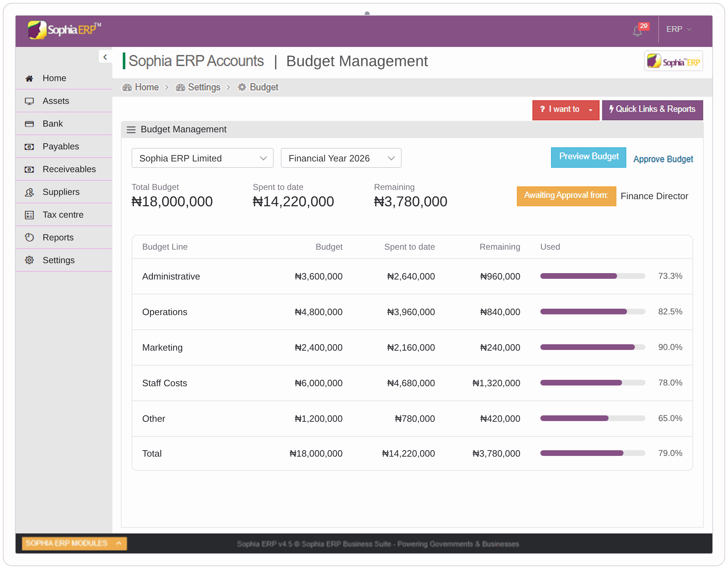Open the Sophia ERP Limited company dropdown
Image resolution: width=728 pixels, height=569 pixels.
tap(203, 158)
